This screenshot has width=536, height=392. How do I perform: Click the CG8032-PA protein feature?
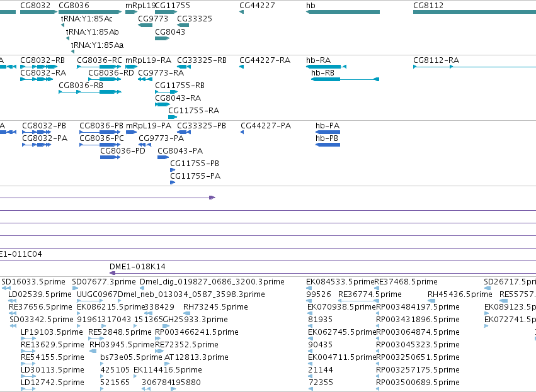(x=37, y=145)
